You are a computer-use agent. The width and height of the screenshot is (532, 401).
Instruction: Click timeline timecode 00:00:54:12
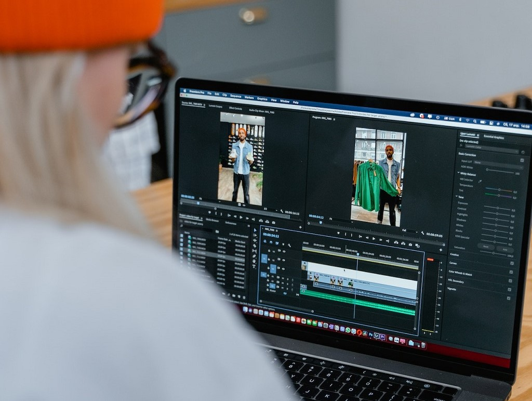(271, 235)
